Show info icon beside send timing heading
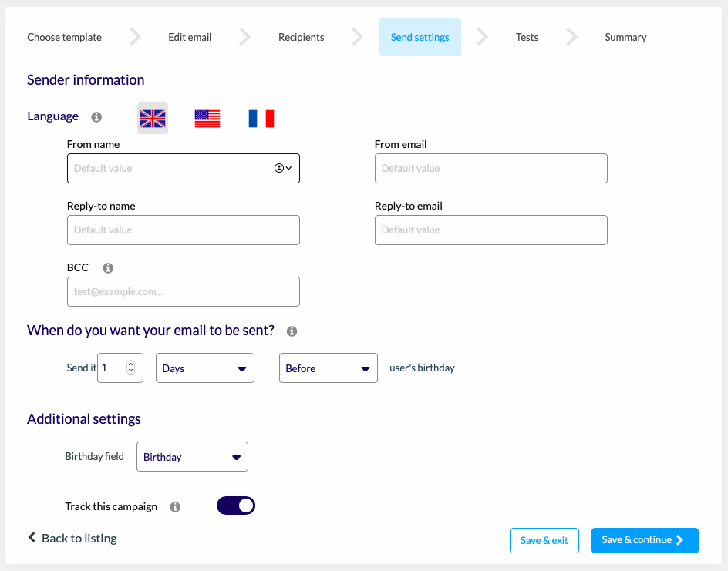Screen dimensions: 728x571 (292, 331)
